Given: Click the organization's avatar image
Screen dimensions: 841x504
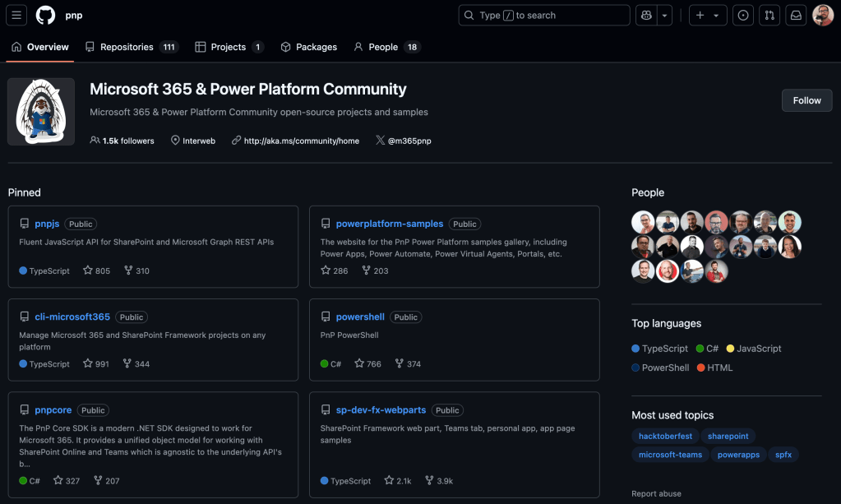Looking at the screenshot, I should click(x=41, y=112).
